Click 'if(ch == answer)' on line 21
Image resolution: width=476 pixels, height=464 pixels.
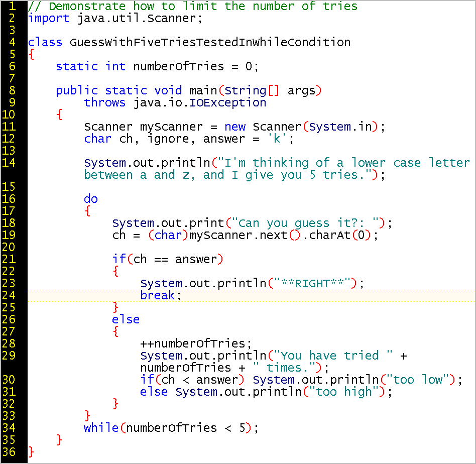(x=168, y=259)
